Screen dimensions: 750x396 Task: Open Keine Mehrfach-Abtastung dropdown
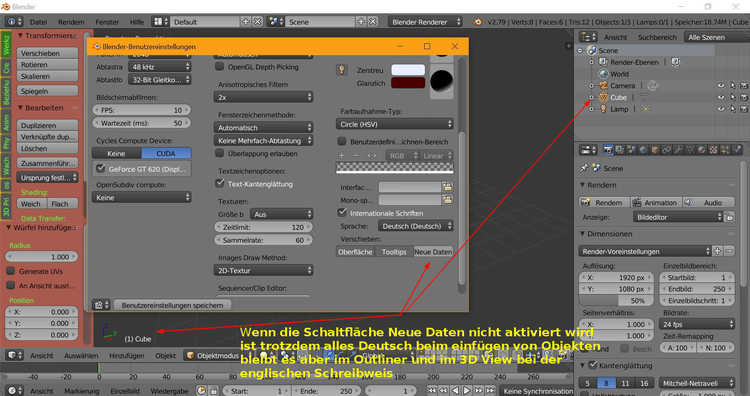pyautogui.click(x=263, y=141)
